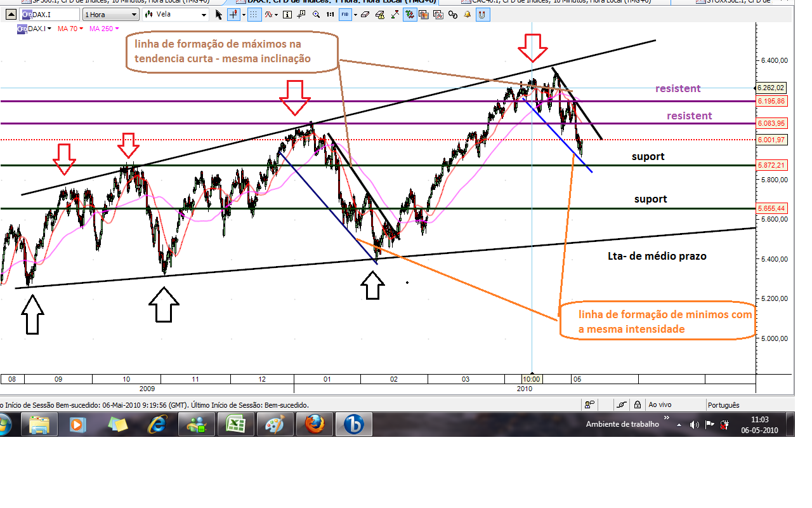This screenshot has height=508, width=812.
Task: Open the Windows Start button
Action: 3,424
